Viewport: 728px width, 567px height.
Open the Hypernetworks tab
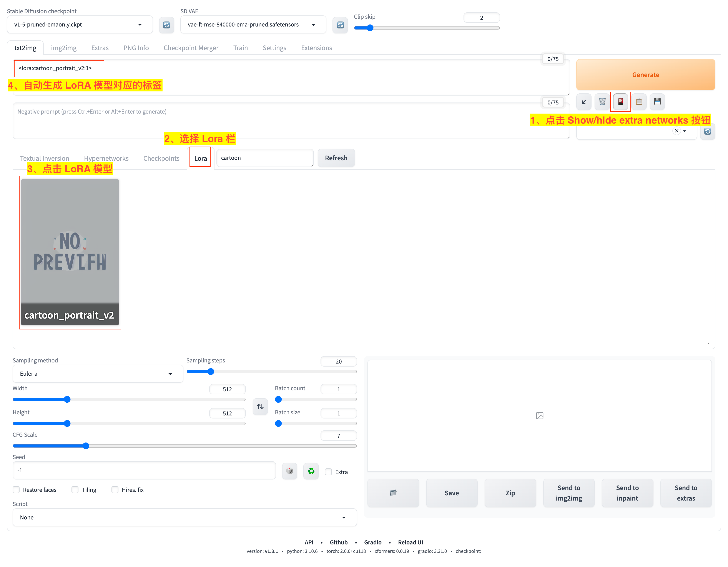[x=106, y=159]
